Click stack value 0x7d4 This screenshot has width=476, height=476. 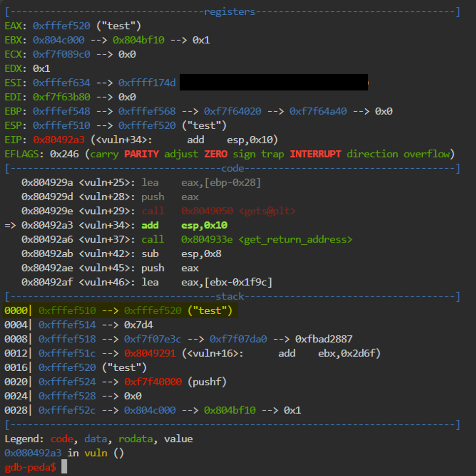tap(139, 325)
